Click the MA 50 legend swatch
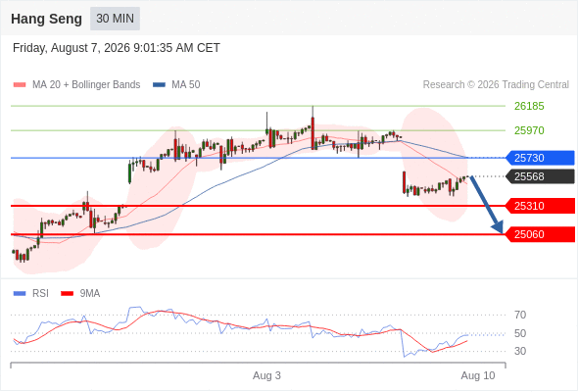This screenshot has width=578, height=392. (159, 85)
